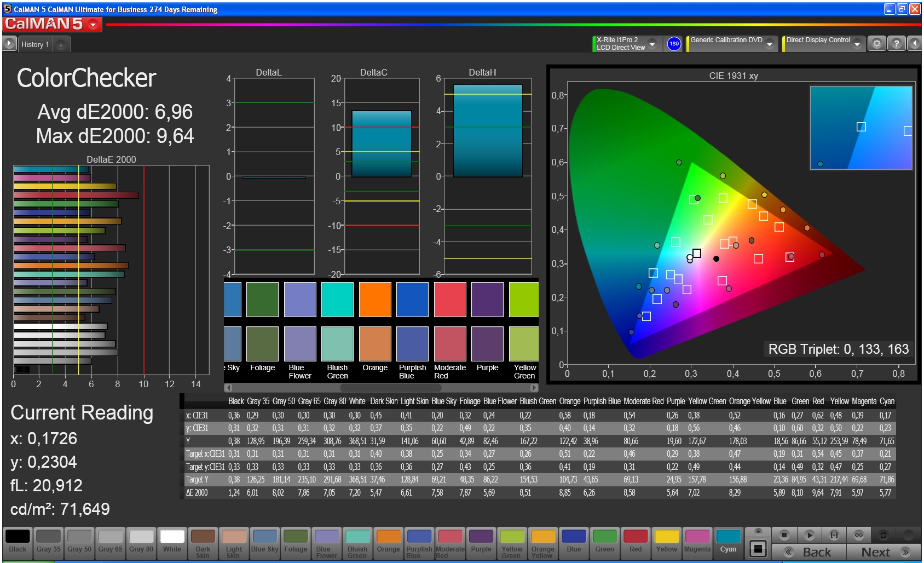Open the Direct Display Control dropdown
Viewport: 924px width, 563px height.
click(x=857, y=44)
